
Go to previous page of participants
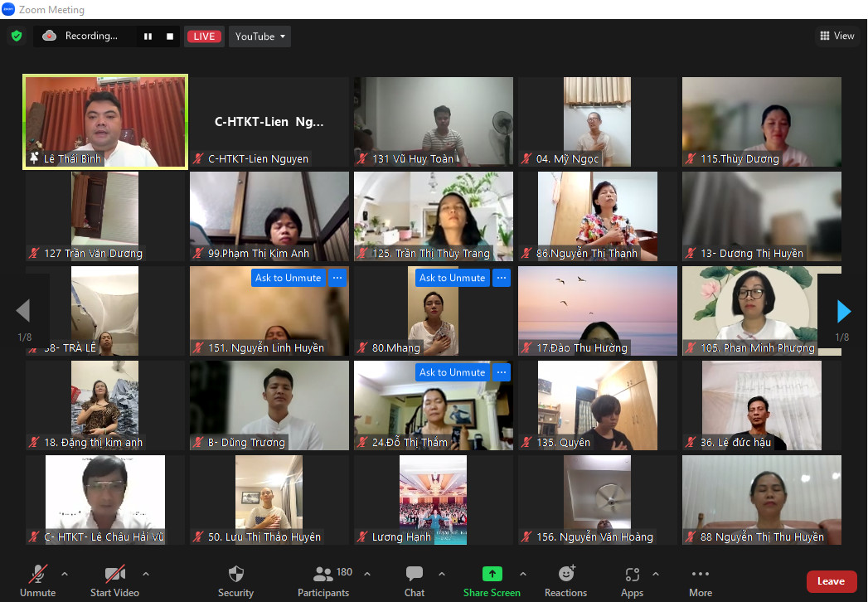(x=23, y=310)
